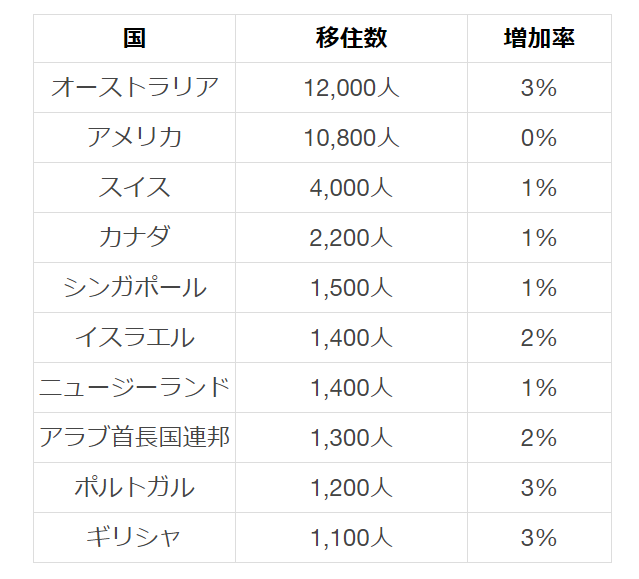The image size is (639, 579).
Task: Click the 増加率 column header
Action: [538, 38]
